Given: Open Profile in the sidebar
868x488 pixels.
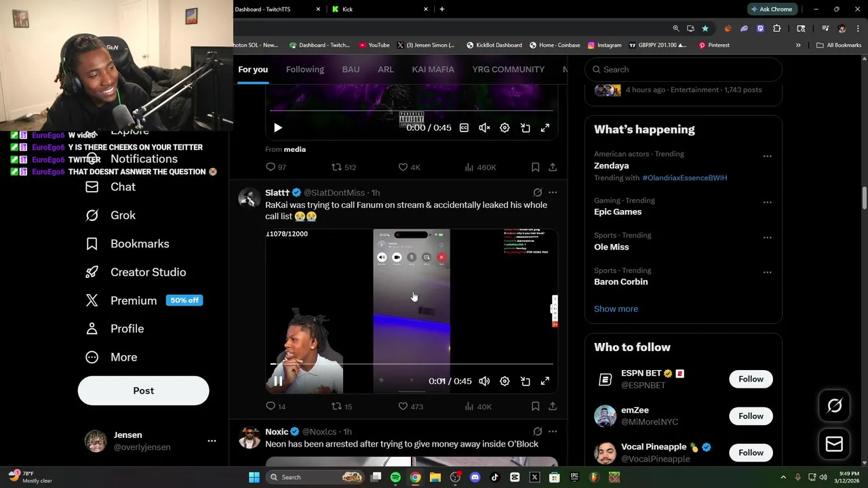Looking at the screenshot, I should click(x=115, y=329).
